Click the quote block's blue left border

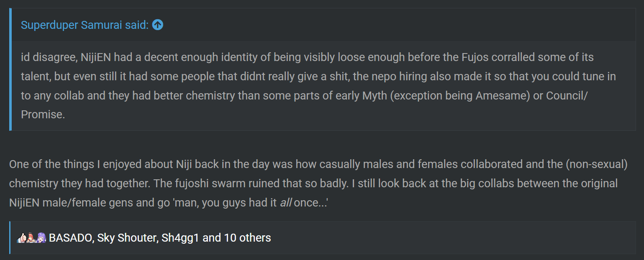pyautogui.click(x=10, y=69)
